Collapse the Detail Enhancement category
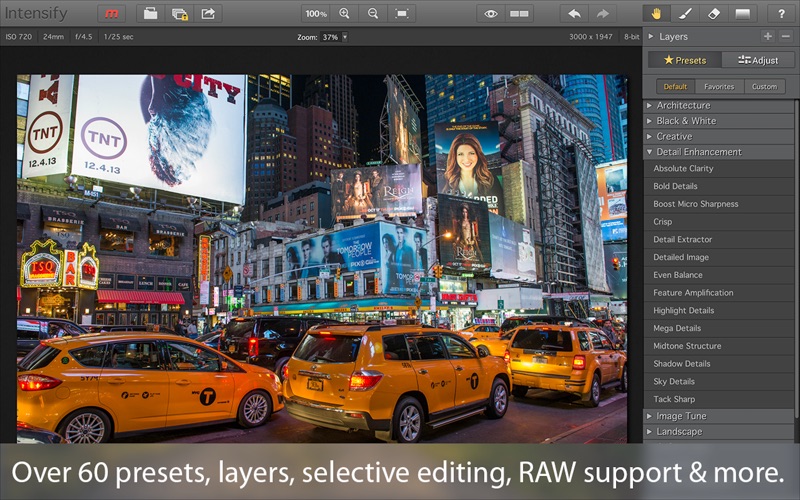Screen dimensions: 800x500 698,152
